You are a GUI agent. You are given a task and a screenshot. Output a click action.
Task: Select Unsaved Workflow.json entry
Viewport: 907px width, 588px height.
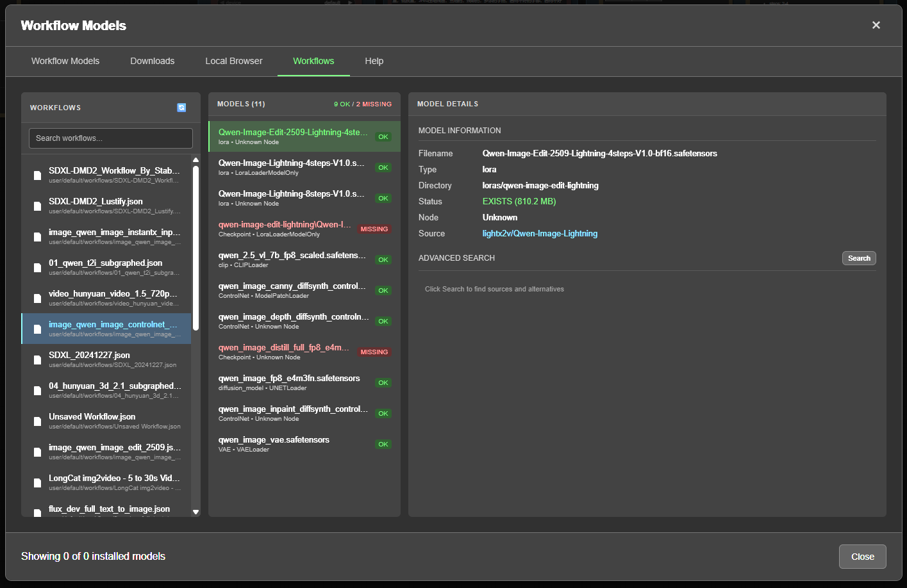[x=106, y=421]
